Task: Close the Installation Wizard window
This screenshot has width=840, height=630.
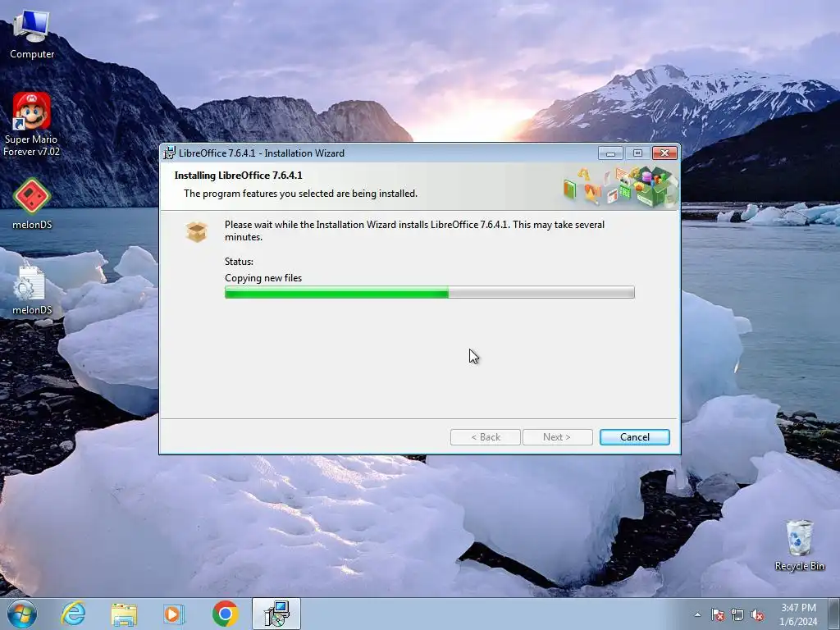Action: (x=664, y=153)
